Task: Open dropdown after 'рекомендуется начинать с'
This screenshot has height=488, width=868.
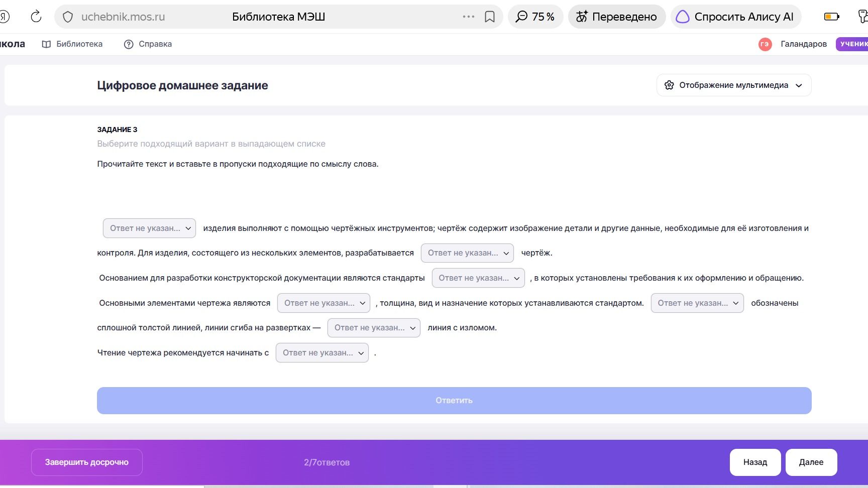Action: coord(322,353)
